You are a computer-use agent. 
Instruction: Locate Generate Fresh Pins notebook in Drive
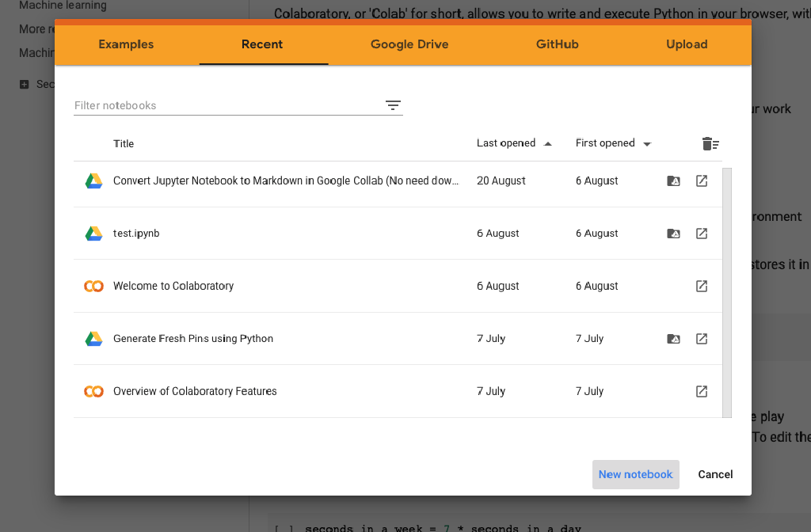[673, 339]
